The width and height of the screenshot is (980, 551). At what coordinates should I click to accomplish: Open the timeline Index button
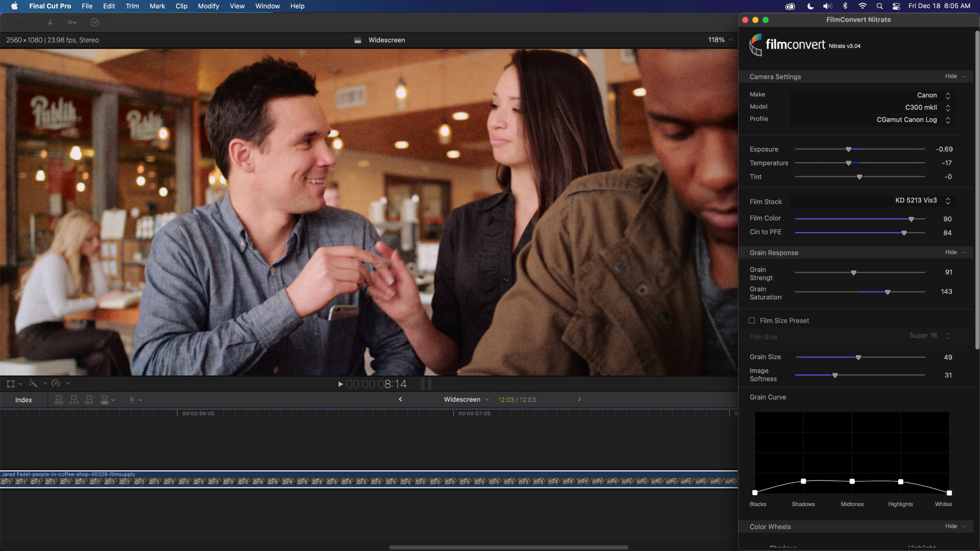[x=23, y=400]
